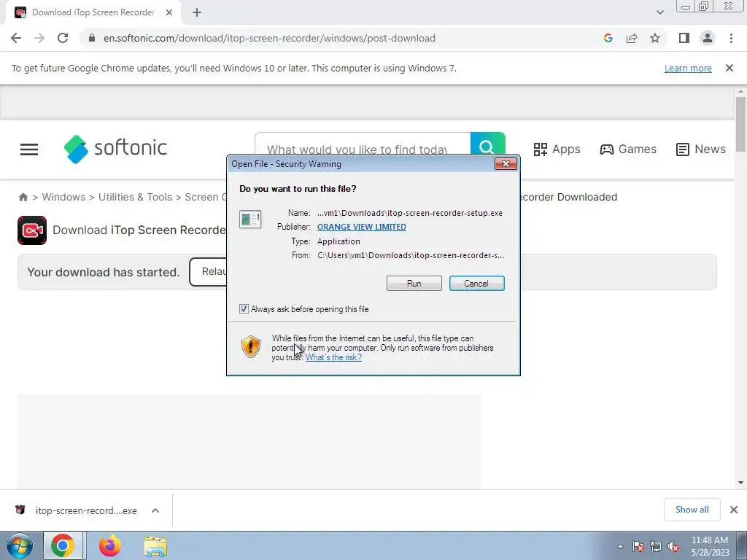Click the muted volume tray icon
The height and width of the screenshot is (560, 747).
pos(673,547)
